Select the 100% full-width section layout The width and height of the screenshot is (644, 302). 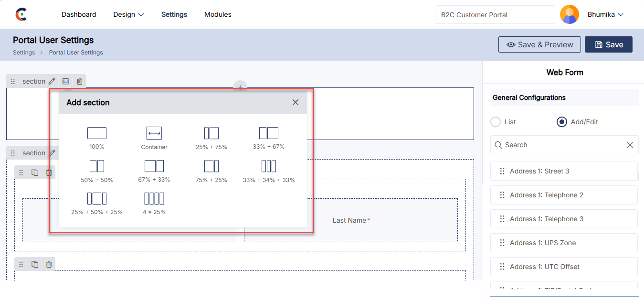(x=97, y=133)
